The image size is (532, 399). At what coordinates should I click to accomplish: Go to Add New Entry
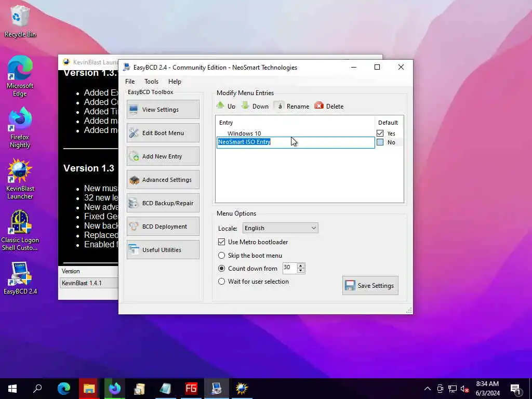pos(163,156)
